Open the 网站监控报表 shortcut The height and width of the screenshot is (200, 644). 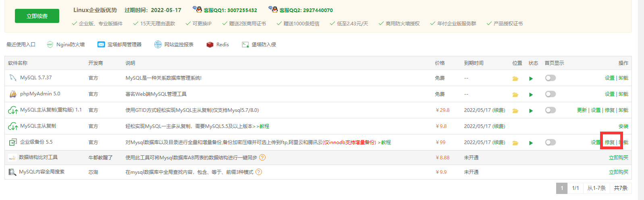point(174,45)
